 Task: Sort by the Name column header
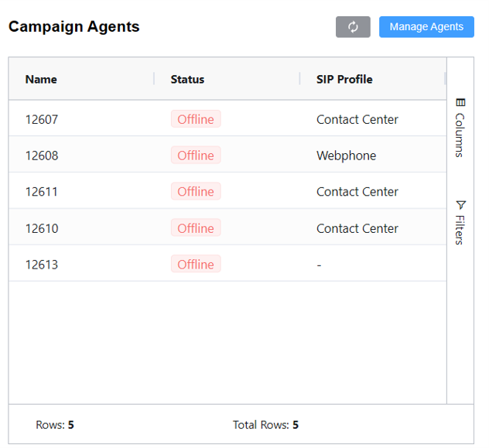(x=41, y=79)
